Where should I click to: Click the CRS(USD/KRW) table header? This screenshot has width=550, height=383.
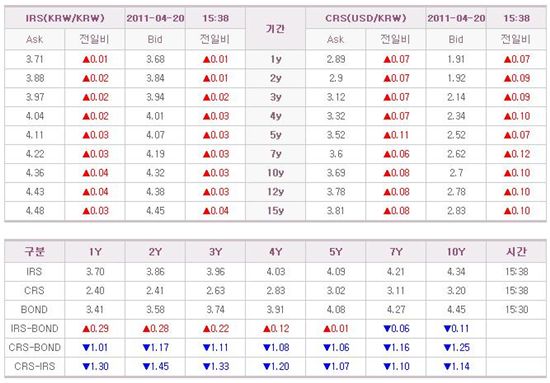click(365, 18)
